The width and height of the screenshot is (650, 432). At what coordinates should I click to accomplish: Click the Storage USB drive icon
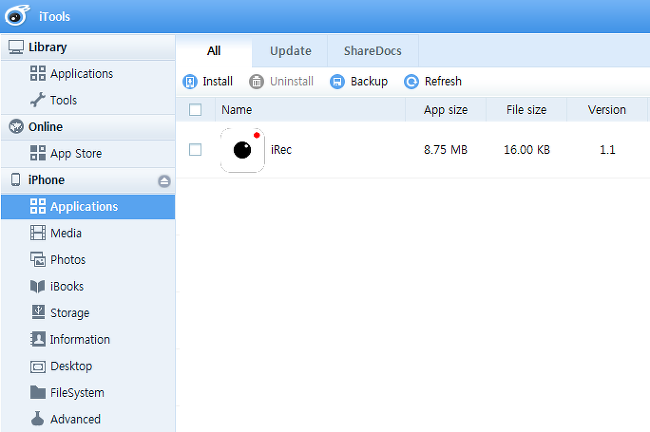pyautogui.click(x=38, y=312)
